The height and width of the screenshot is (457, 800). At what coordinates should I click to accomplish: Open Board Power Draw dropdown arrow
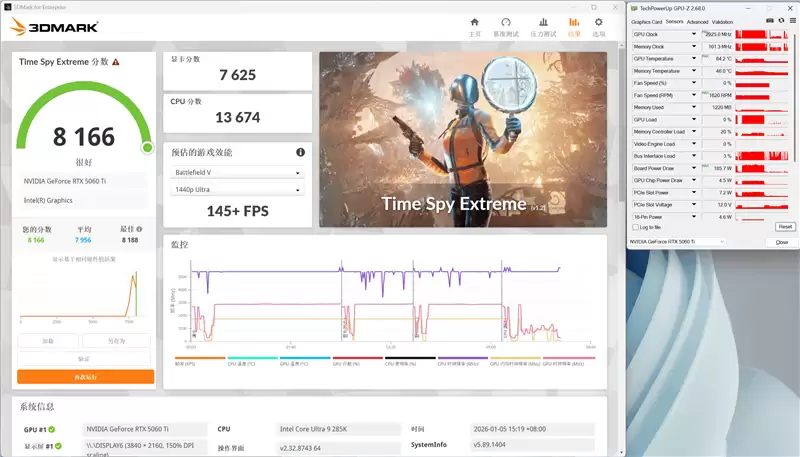tap(694, 168)
